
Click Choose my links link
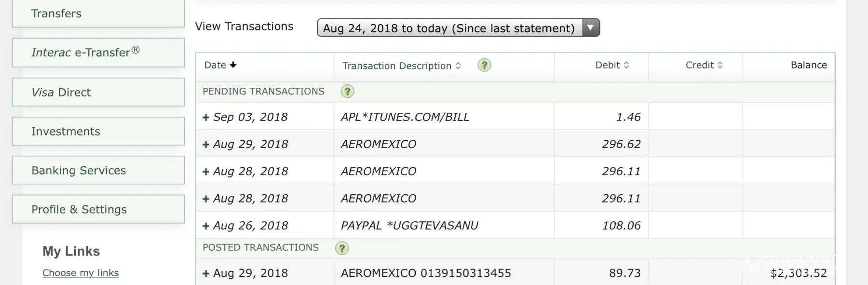click(x=81, y=273)
